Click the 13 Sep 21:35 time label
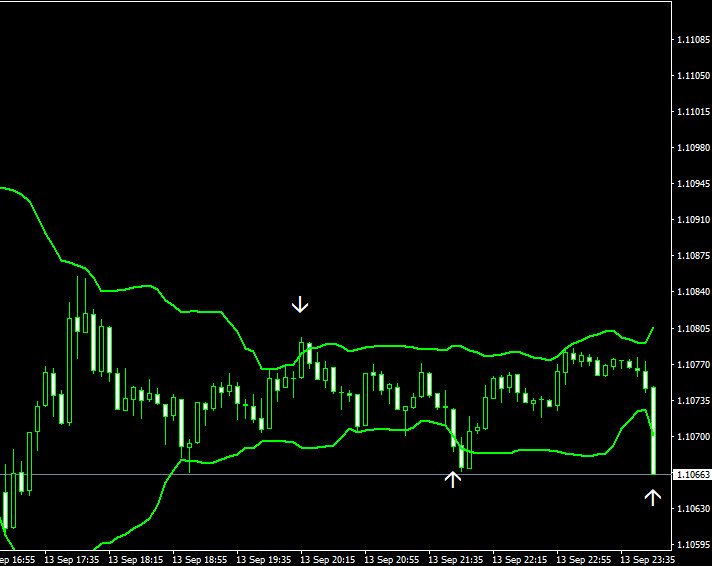Screen dimensions: 712x566 click(455, 560)
